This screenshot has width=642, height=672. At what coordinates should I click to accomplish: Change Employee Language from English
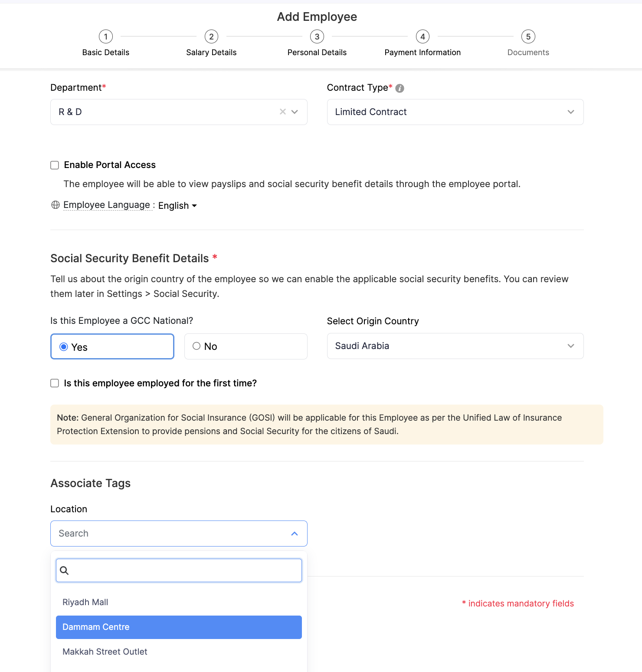click(x=177, y=205)
